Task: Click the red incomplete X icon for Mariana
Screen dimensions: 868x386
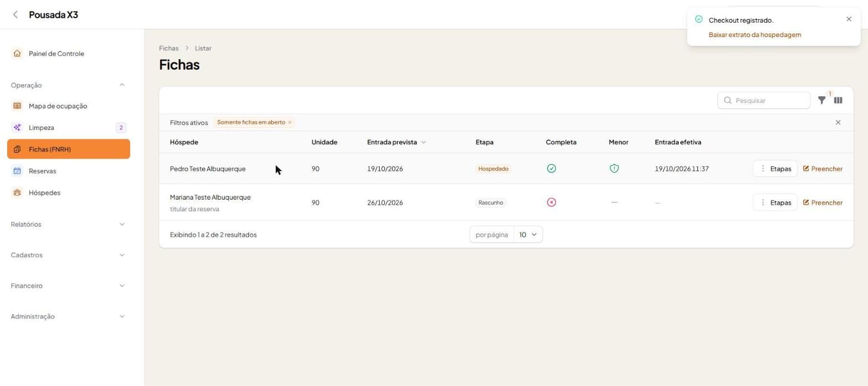Action: (x=551, y=202)
